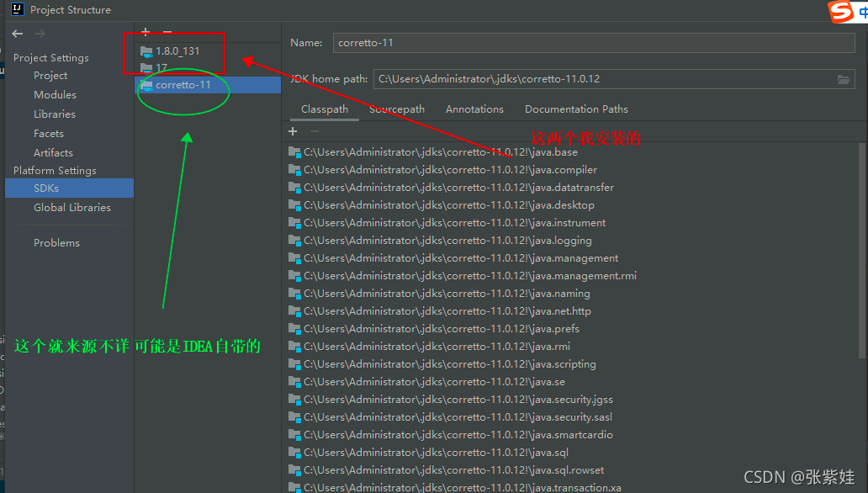Click the 1.8.0_131 SDK folder icon

(x=146, y=51)
